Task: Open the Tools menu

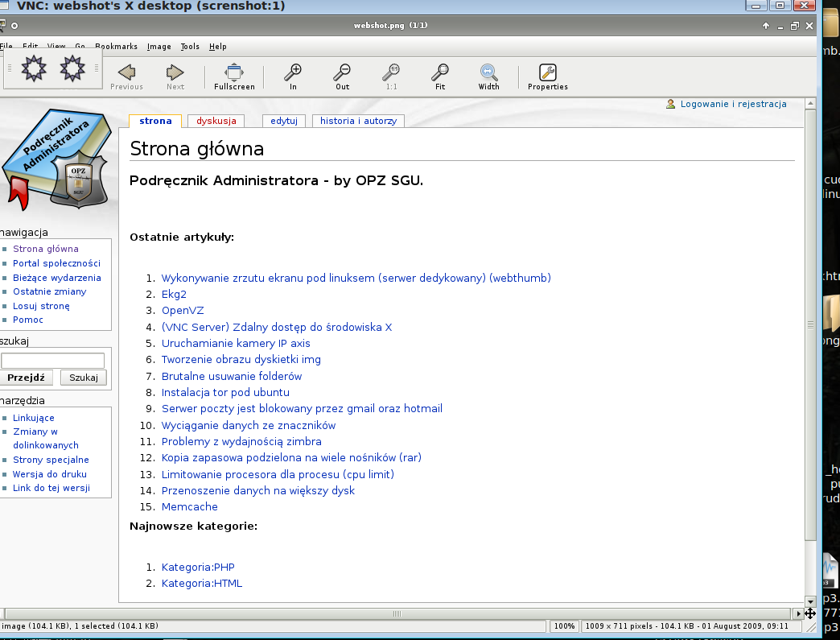Action: click(190, 47)
